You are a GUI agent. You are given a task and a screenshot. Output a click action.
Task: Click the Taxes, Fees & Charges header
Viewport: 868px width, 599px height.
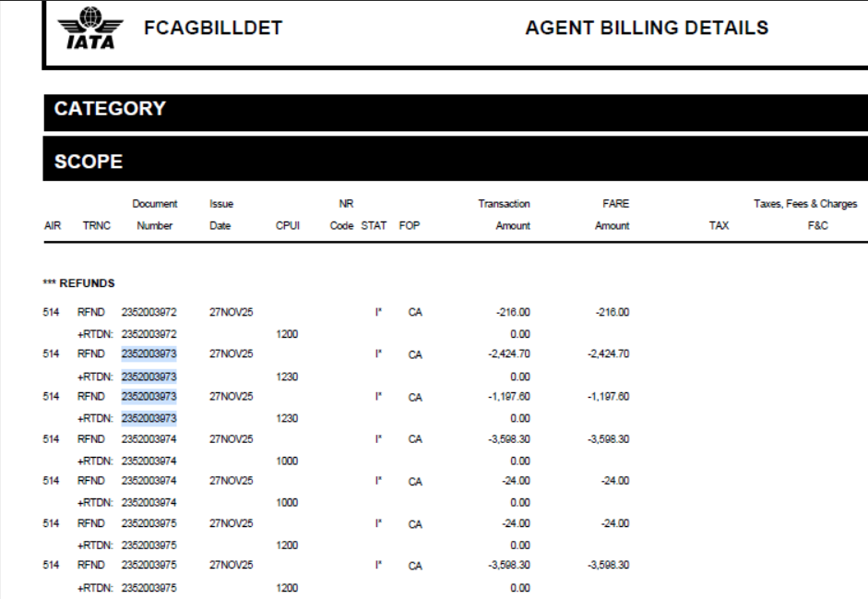click(x=804, y=204)
